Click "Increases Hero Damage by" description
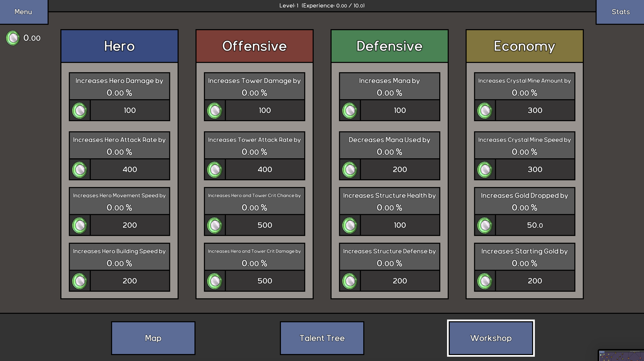644x361 pixels. 120,81
